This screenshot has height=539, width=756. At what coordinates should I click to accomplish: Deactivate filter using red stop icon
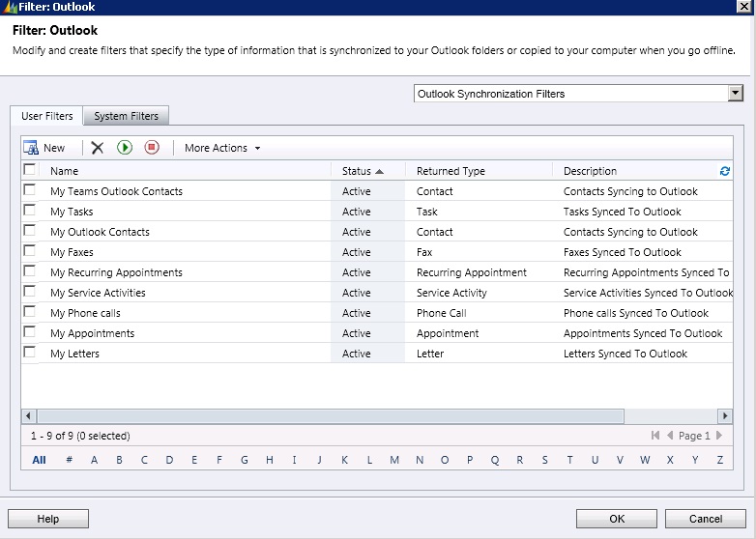point(151,148)
